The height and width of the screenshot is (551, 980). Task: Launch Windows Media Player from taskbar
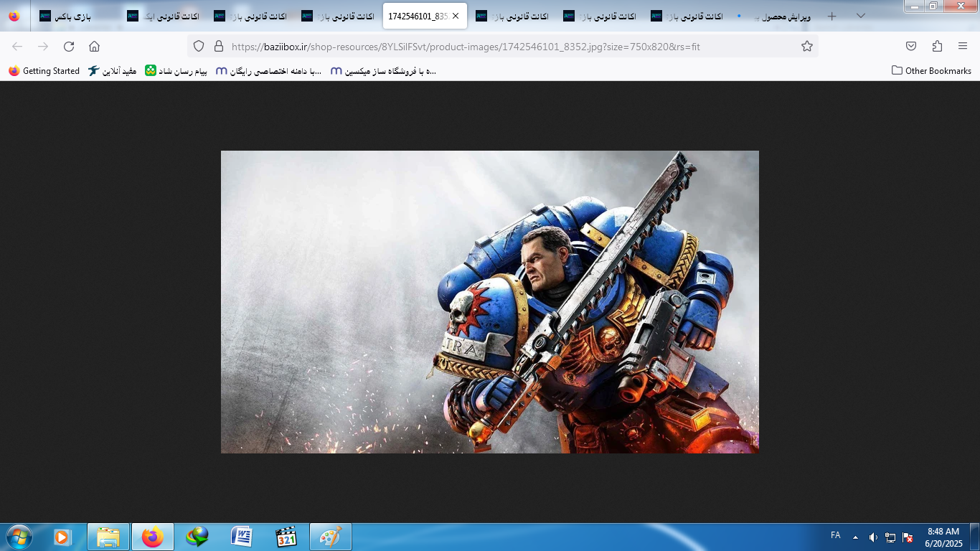point(63,537)
